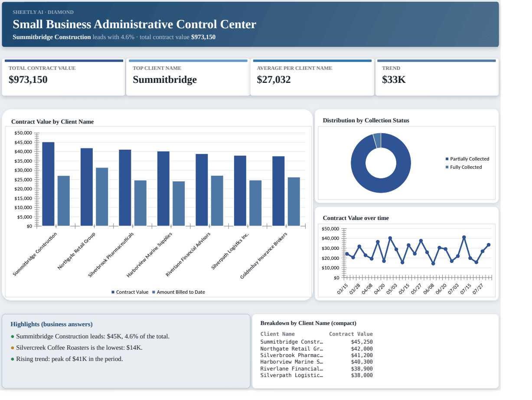Click the Partially Collected donut segment
Viewport: 532px width, 400px height.
[x=381, y=184]
